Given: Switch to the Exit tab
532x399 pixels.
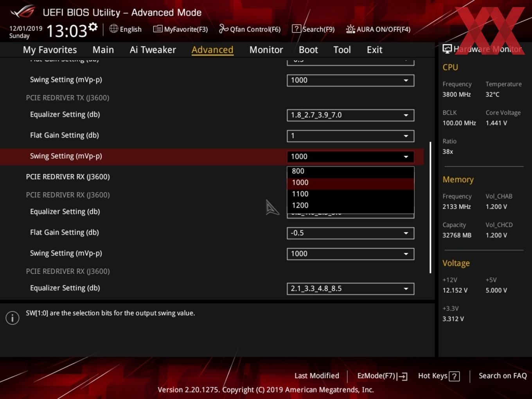Looking at the screenshot, I should tap(374, 50).
